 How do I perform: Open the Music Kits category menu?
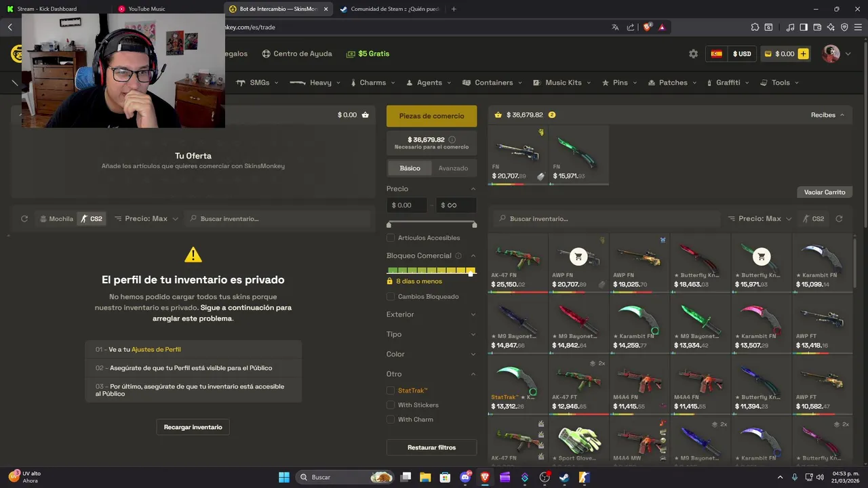[x=563, y=83]
